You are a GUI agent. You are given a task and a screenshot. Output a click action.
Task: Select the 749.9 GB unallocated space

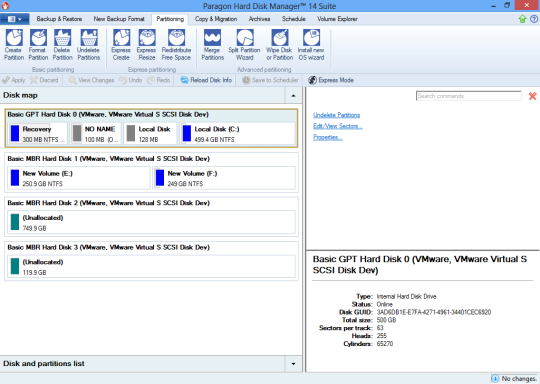tap(151, 222)
